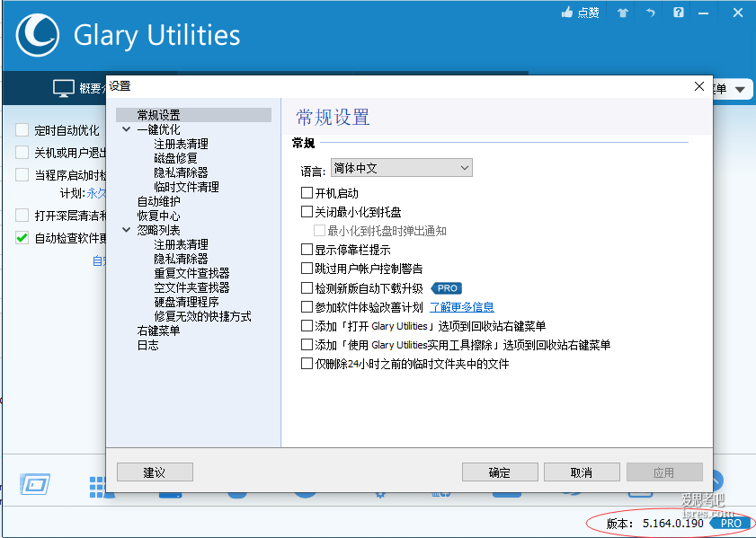The height and width of the screenshot is (538, 756).
Task: Select 注册表清理 under 忽略列表
Action: [x=181, y=244]
